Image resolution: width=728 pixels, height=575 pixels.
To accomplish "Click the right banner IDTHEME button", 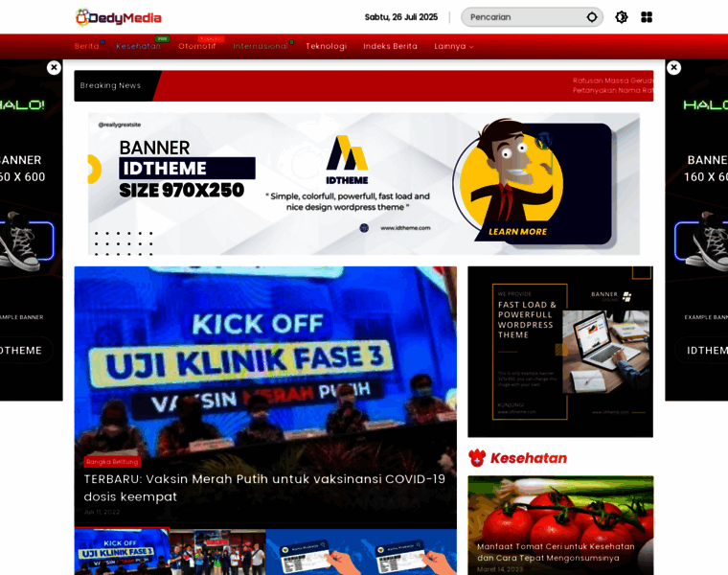I will coord(702,350).
